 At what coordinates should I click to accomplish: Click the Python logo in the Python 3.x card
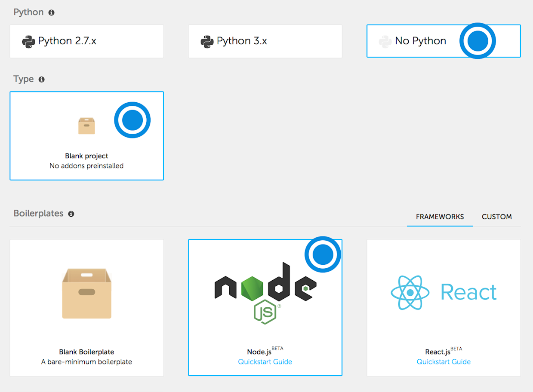[207, 42]
